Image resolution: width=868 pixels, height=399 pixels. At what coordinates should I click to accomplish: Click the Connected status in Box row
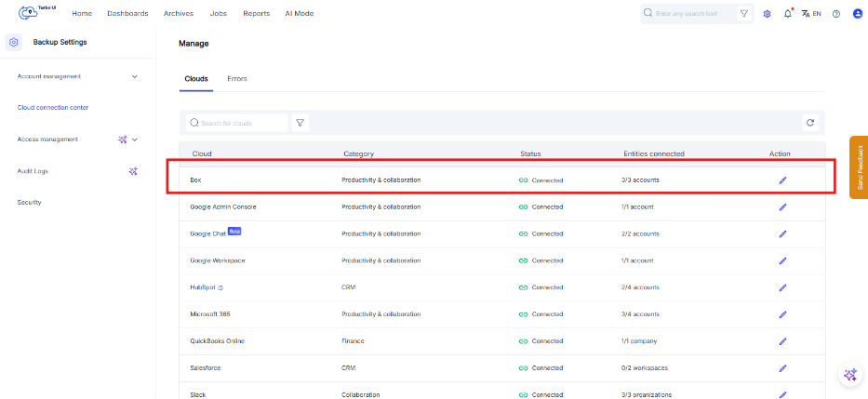point(541,180)
